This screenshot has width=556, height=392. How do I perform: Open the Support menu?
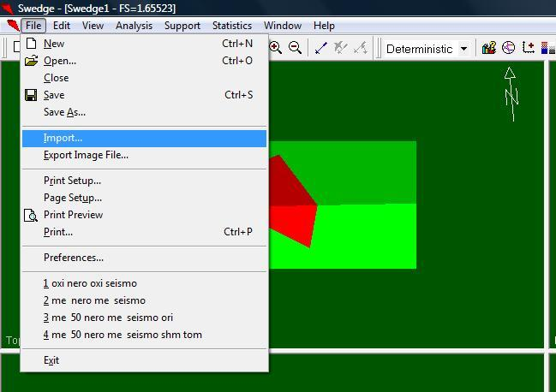(x=182, y=26)
